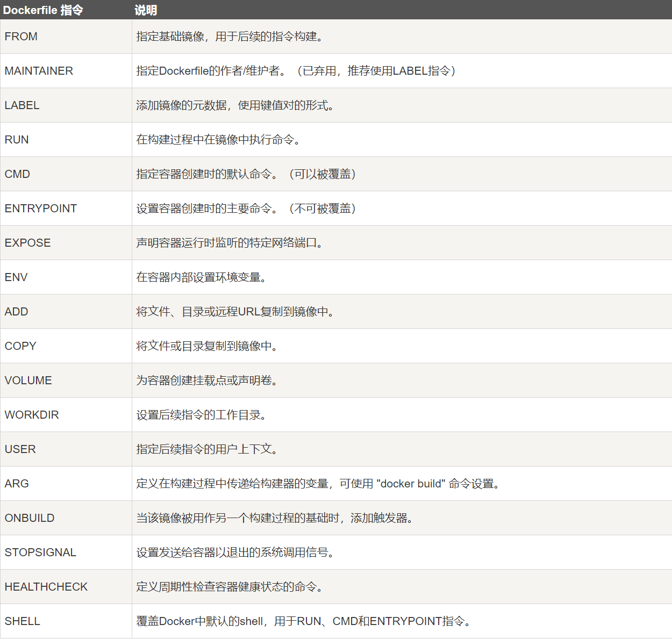Image resolution: width=672 pixels, height=639 pixels.
Task: Select the SHELL instruction cell
Action: pos(23,621)
